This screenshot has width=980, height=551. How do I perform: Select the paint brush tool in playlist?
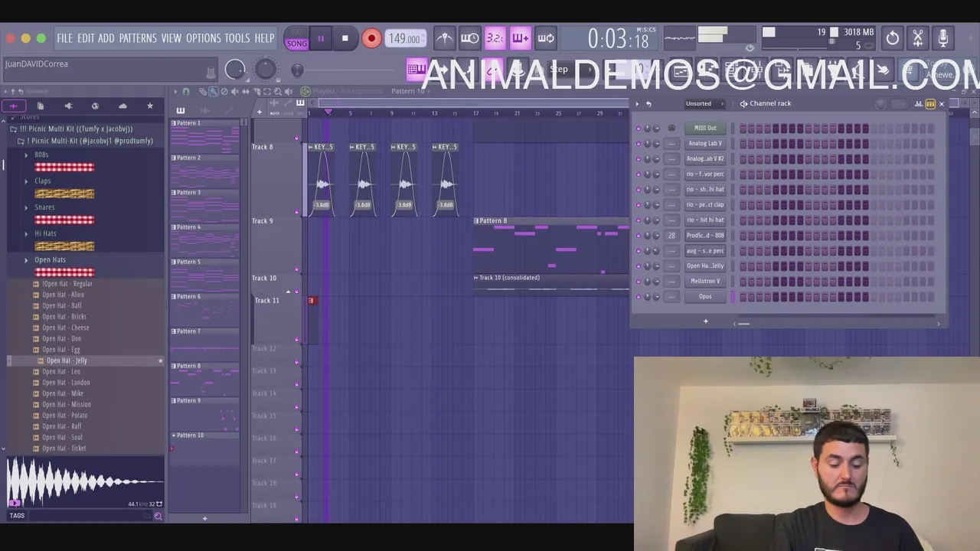(214, 91)
